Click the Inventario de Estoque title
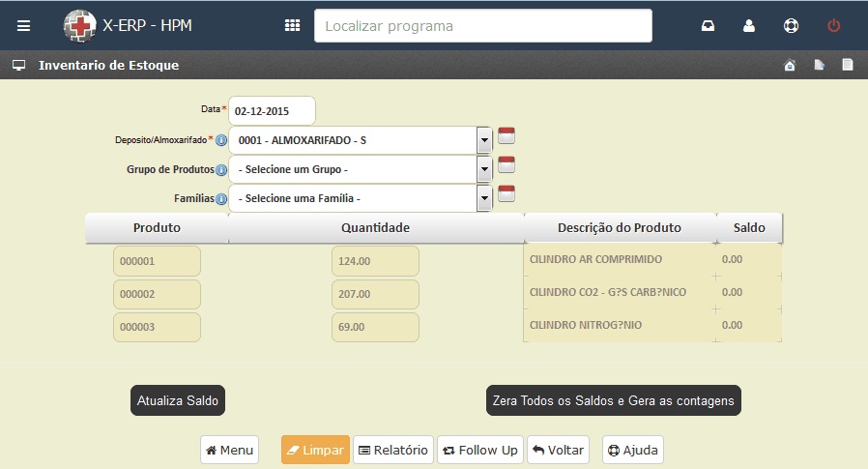The height and width of the screenshot is (469, 868). (108, 66)
